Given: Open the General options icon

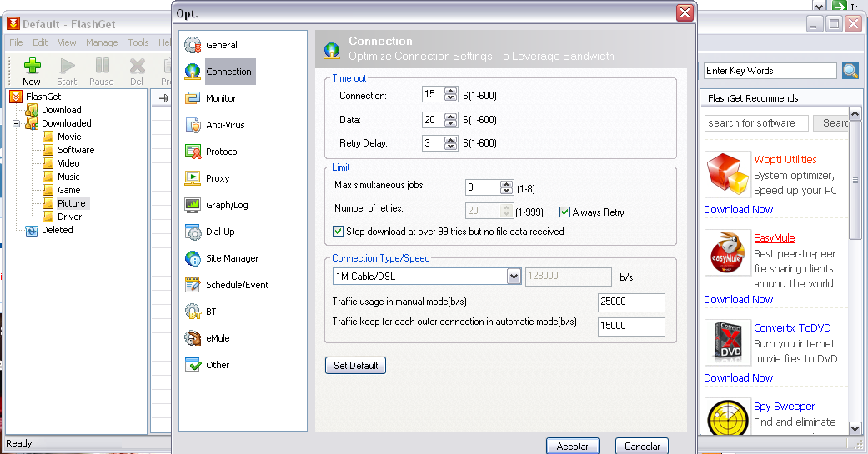Looking at the screenshot, I should coord(193,45).
